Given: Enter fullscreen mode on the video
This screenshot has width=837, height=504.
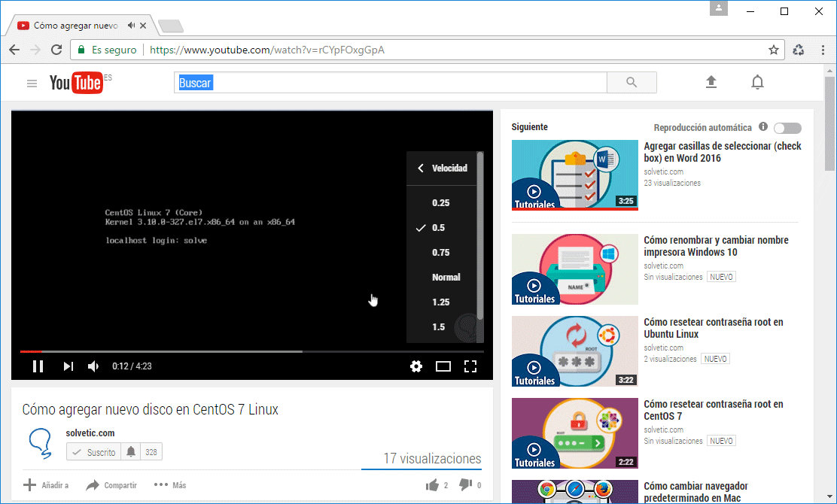Looking at the screenshot, I should (x=470, y=366).
